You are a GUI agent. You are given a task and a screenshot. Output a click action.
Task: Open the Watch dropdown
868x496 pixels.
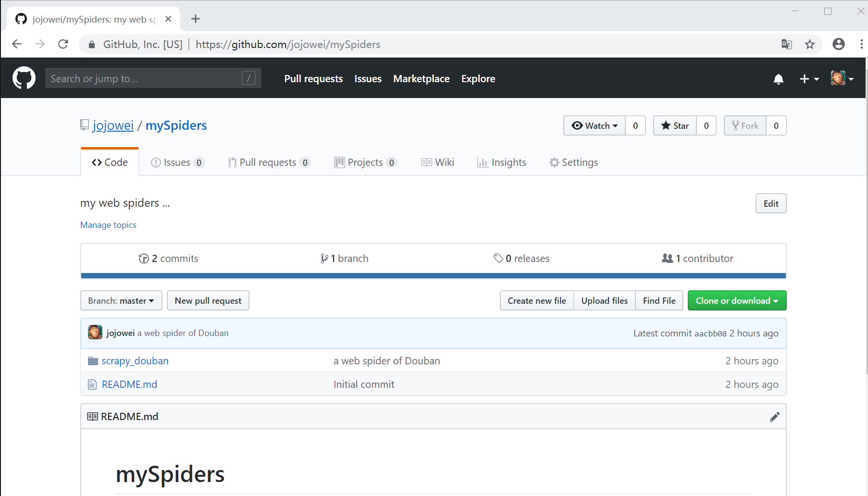pyautogui.click(x=595, y=125)
